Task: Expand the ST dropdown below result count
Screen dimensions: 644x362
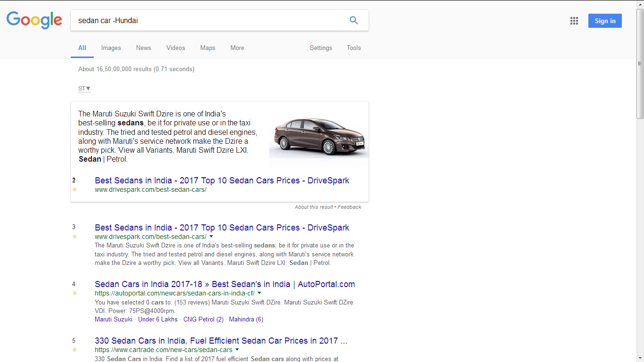Action: pos(84,89)
